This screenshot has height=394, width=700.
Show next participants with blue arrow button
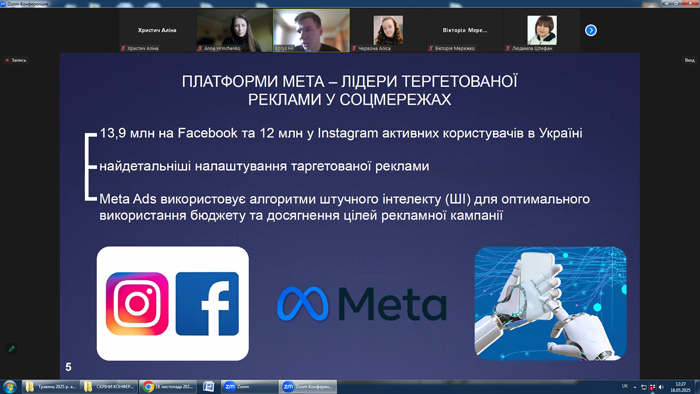pos(591,30)
